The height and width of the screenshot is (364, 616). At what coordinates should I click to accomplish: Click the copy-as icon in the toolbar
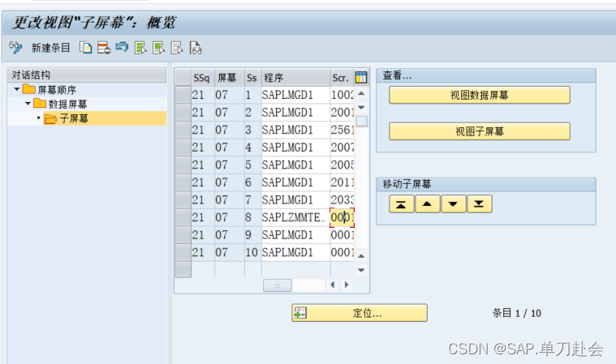click(x=86, y=48)
